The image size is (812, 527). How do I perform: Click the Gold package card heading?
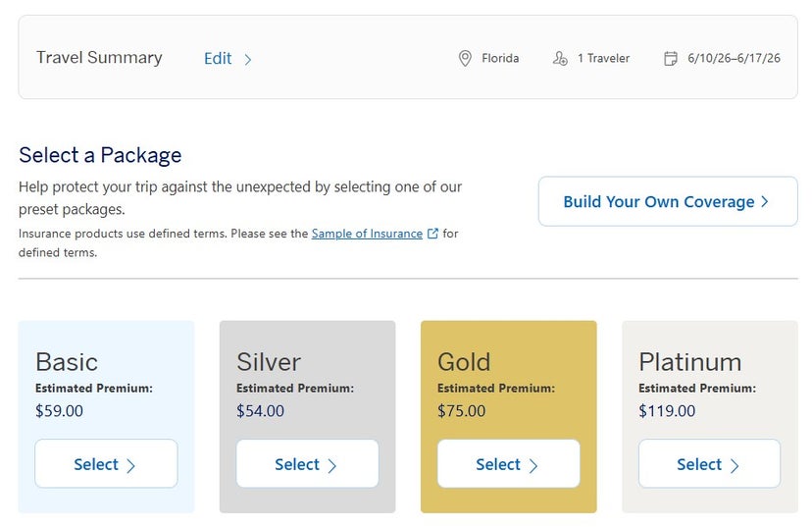coord(464,362)
